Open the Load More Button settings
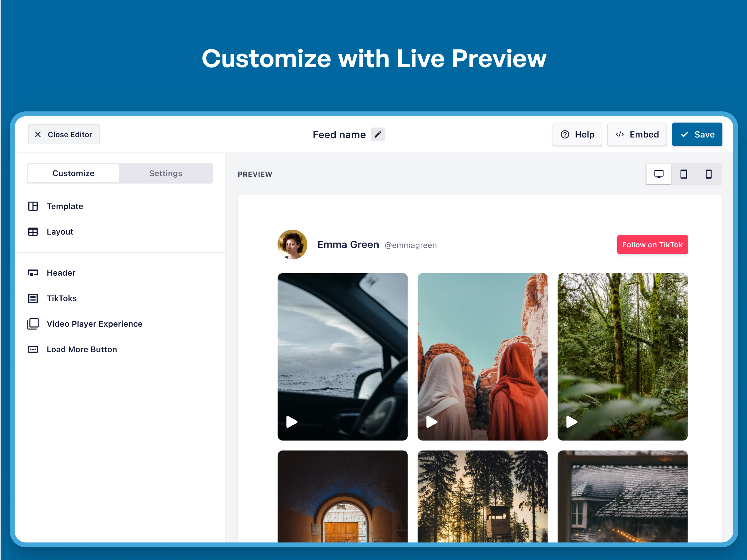The width and height of the screenshot is (747, 560). point(82,349)
